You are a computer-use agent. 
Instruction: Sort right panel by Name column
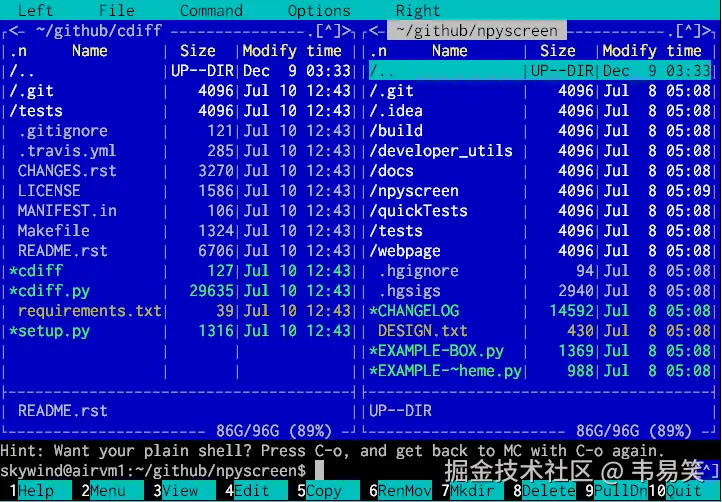pos(449,51)
